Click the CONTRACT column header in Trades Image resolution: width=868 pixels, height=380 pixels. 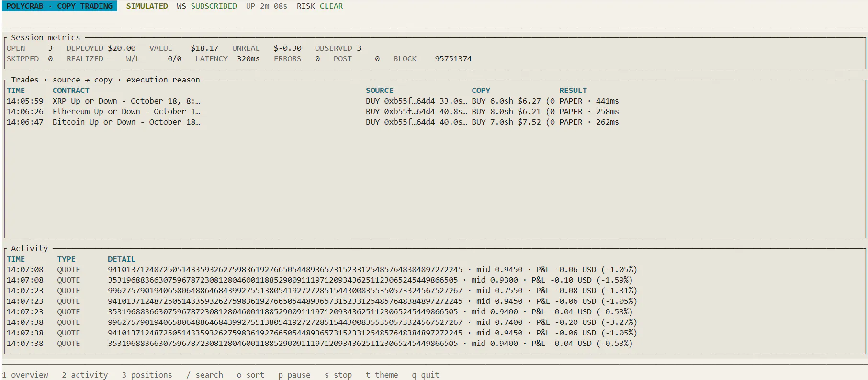coord(71,91)
